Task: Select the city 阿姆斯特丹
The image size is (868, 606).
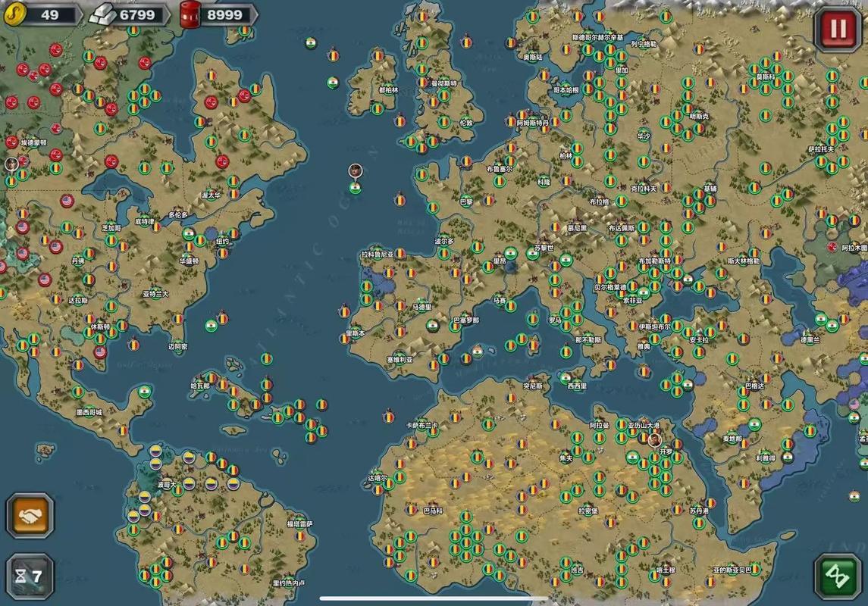Action: 532,123
